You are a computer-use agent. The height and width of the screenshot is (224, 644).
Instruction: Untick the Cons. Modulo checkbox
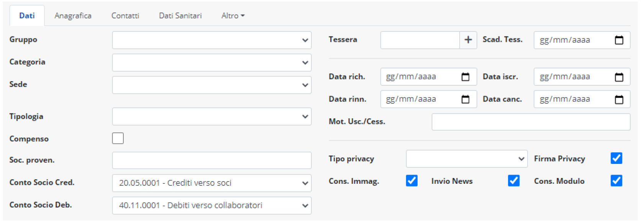(616, 181)
